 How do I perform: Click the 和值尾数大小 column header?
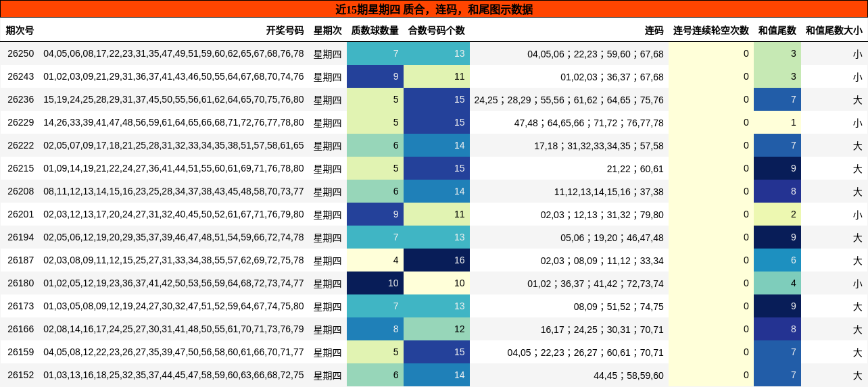(834, 30)
